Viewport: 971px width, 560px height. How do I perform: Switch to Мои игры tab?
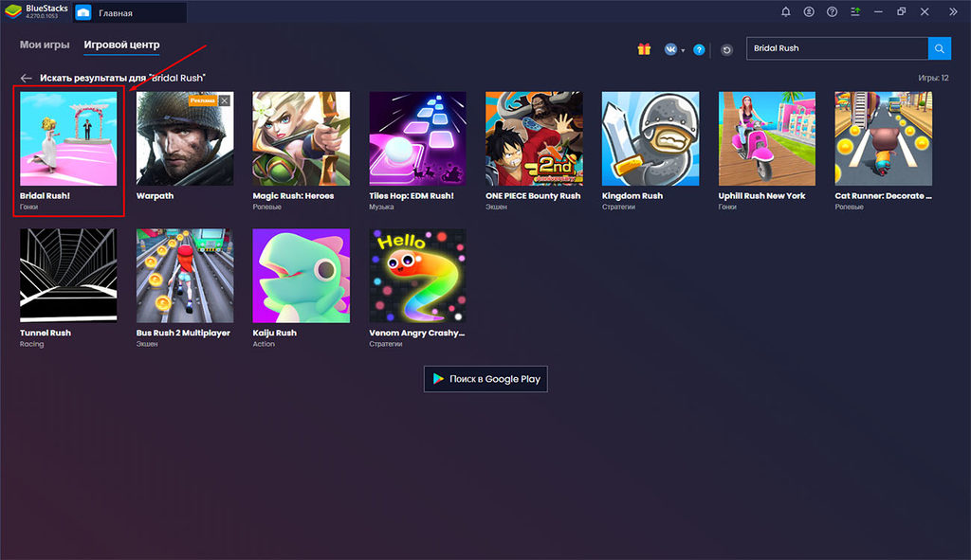click(x=45, y=45)
